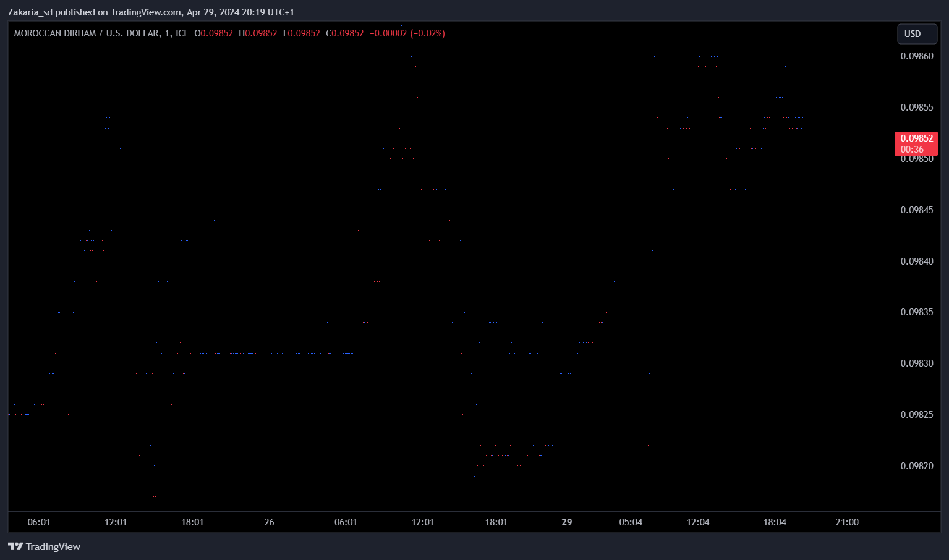
Task: Click the 21:00 time axis label
Action: [847, 522]
